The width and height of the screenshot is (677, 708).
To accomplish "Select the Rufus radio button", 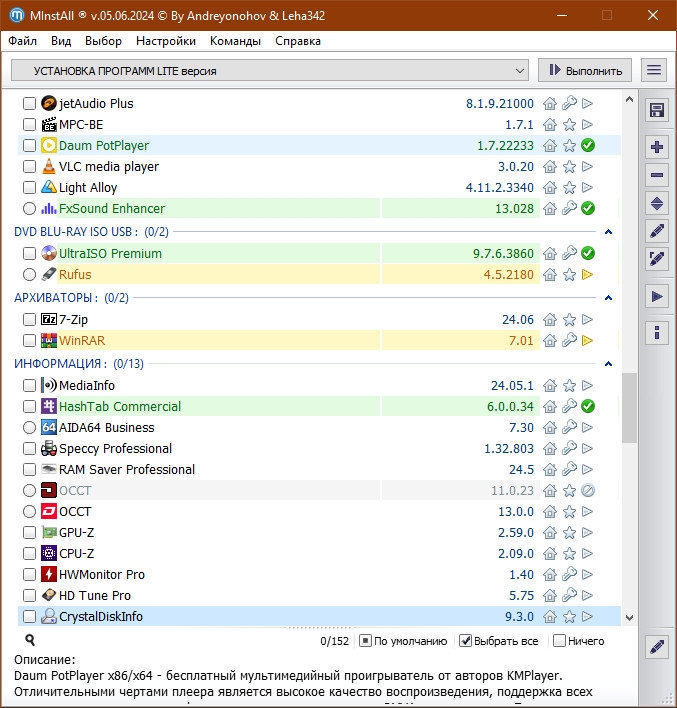I will [x=29, y=275].
